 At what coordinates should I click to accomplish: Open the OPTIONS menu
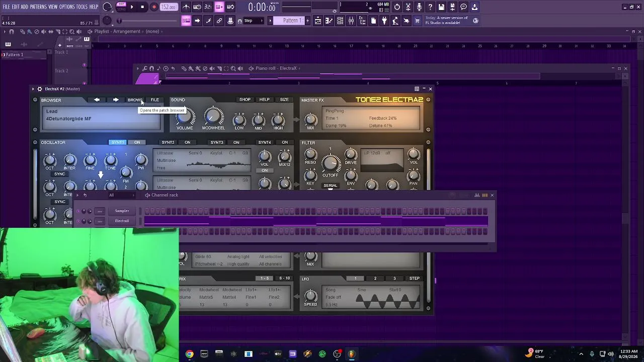point(67,7)
